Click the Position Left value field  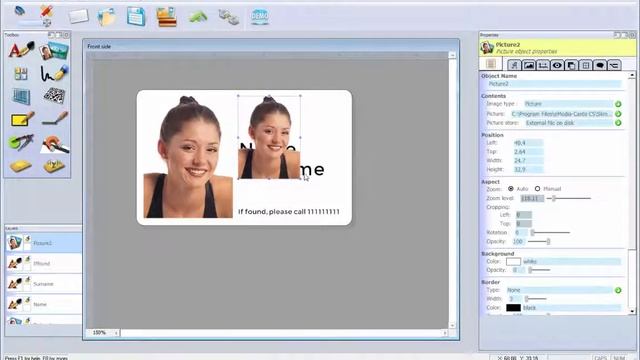[528, 143]
